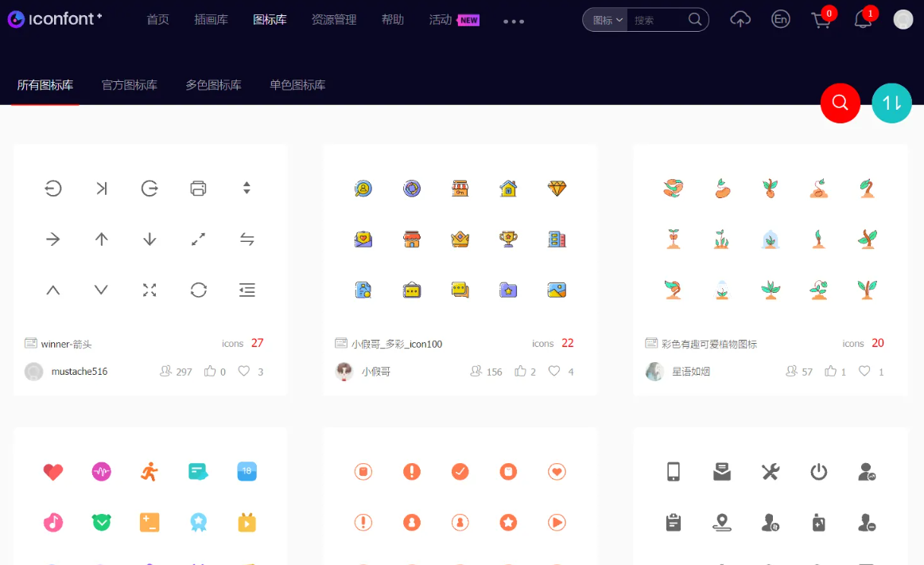Click the teal sort order button
The height and width of the screenshot is (565, 924).
tap(891, 103)
